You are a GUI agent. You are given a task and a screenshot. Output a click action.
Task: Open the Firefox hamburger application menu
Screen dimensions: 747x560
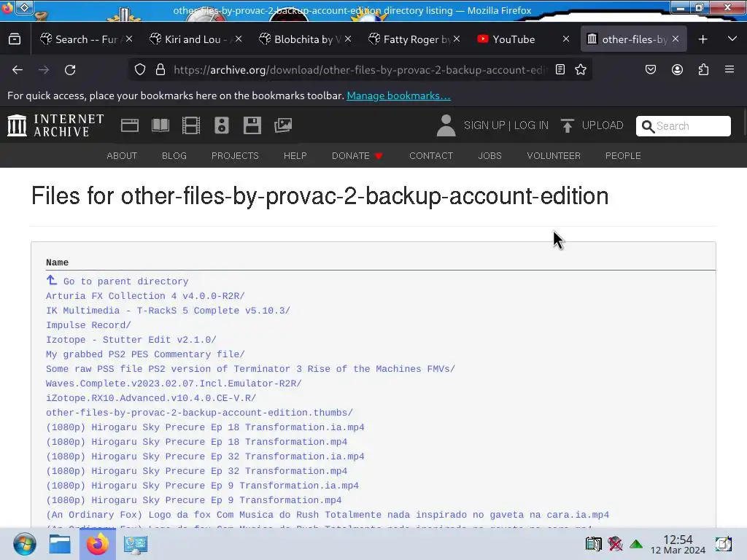[x=729, y=69]
